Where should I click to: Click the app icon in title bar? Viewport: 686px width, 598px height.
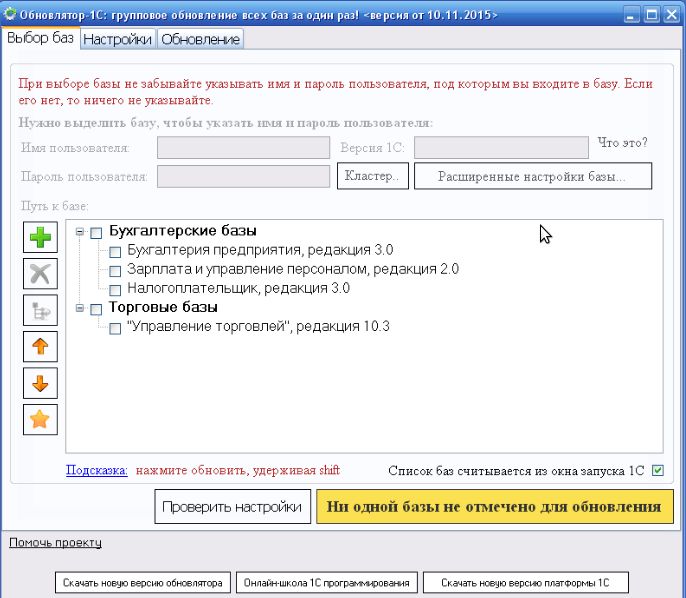coord(9,14)
